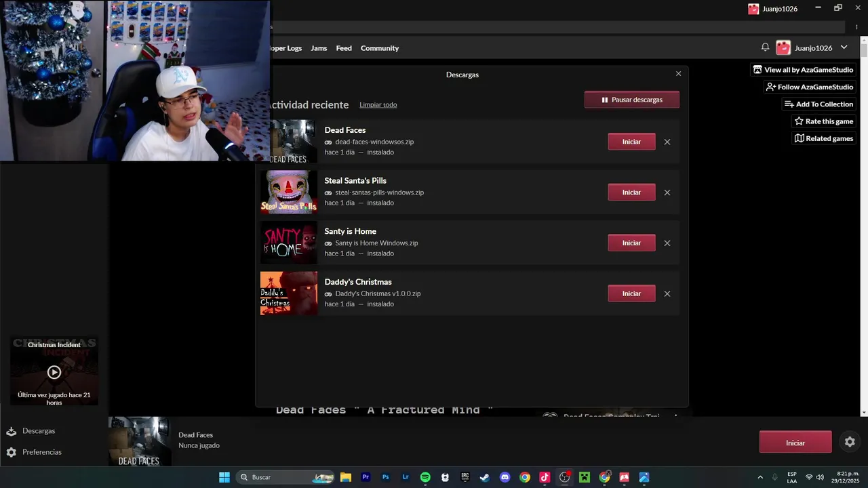Launch Santy is Home with Iniciar
Screen dimensions: 868x488
pos(631,243)
